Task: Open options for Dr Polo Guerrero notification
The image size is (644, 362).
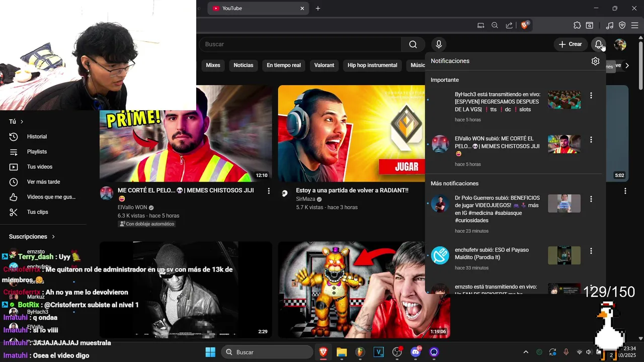Action: [591, 199]
